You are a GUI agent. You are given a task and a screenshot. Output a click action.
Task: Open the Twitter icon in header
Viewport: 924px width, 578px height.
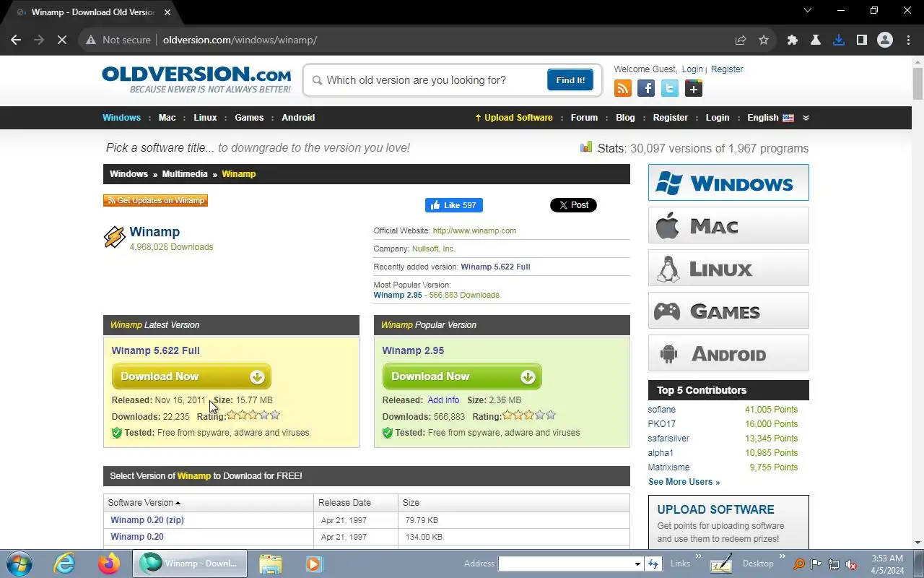coord(670,88)
